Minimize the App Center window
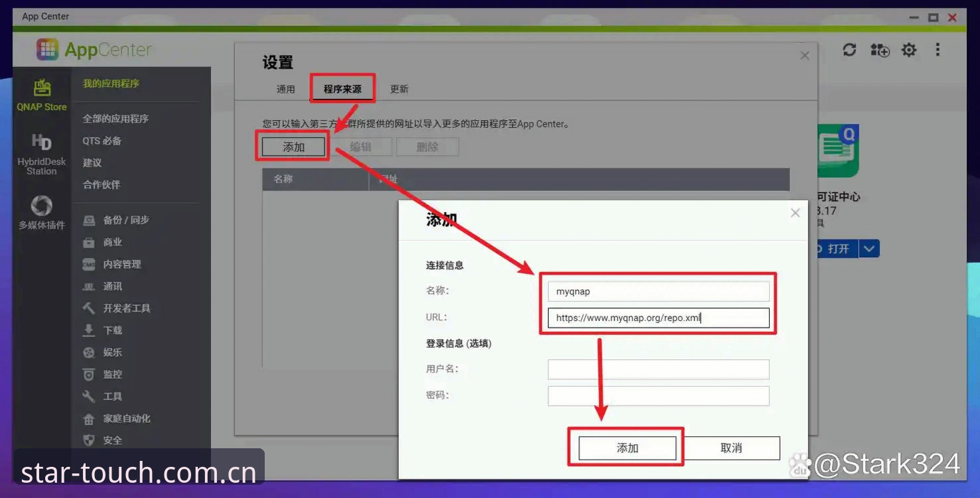This screenshot has height=498, width=980. click(x=914, y=18)
